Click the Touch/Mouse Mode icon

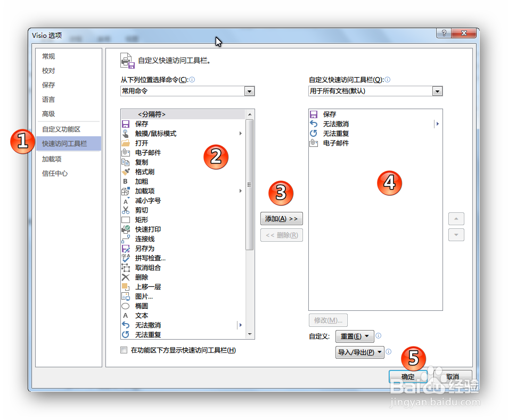[125, 134]
